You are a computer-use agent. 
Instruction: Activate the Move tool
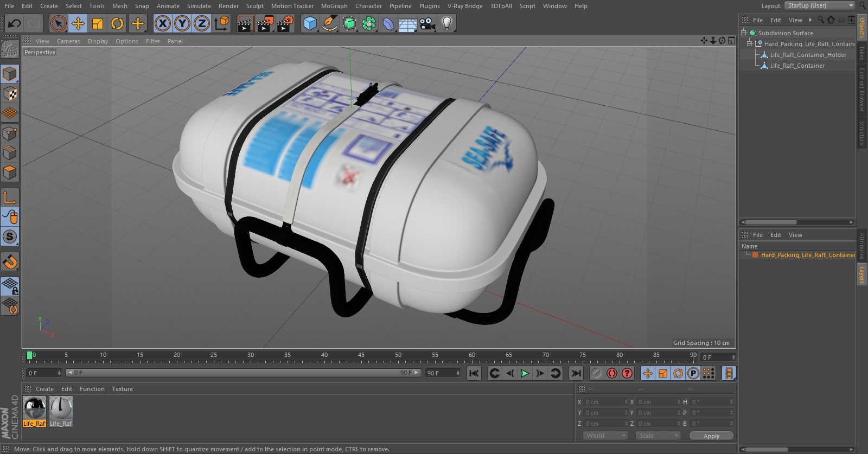78,23
